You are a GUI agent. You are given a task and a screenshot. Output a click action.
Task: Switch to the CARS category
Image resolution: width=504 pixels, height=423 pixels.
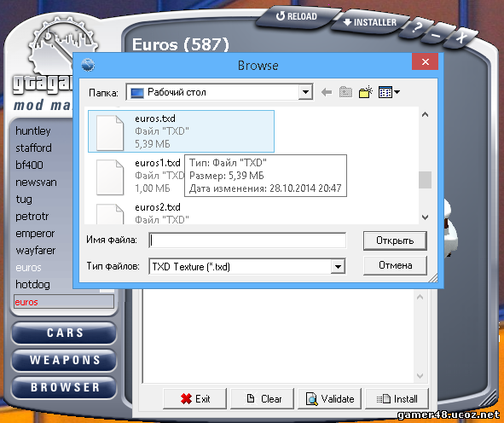click(64, 333)
